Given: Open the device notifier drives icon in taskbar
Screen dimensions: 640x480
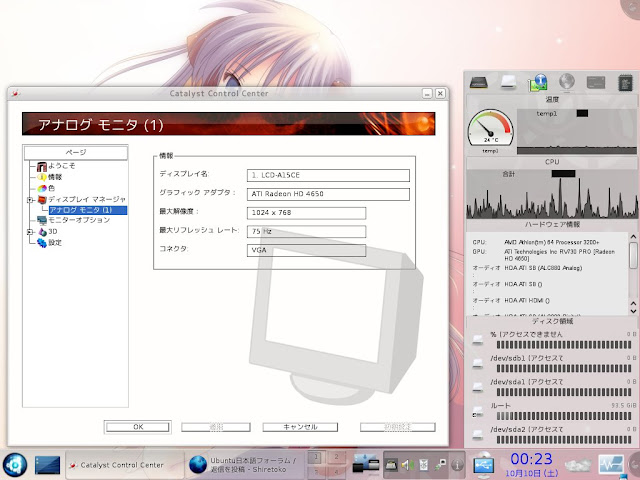Looking at the screenshot, I should tap(366, 464).
